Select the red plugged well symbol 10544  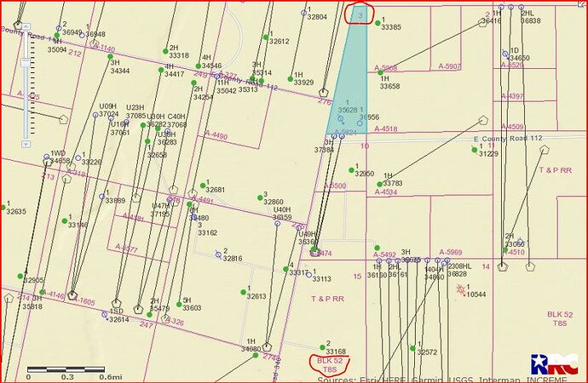pyautogui.click(x=461, y=289)
